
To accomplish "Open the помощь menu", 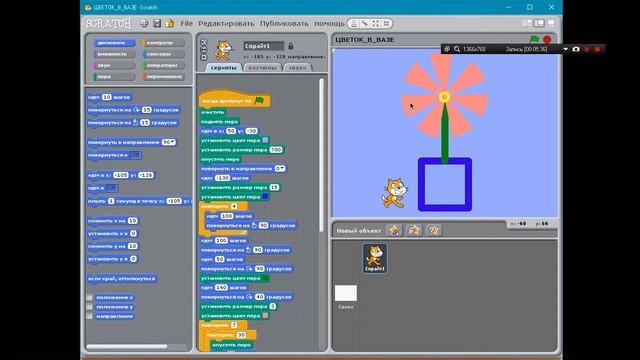I will 329,24.
